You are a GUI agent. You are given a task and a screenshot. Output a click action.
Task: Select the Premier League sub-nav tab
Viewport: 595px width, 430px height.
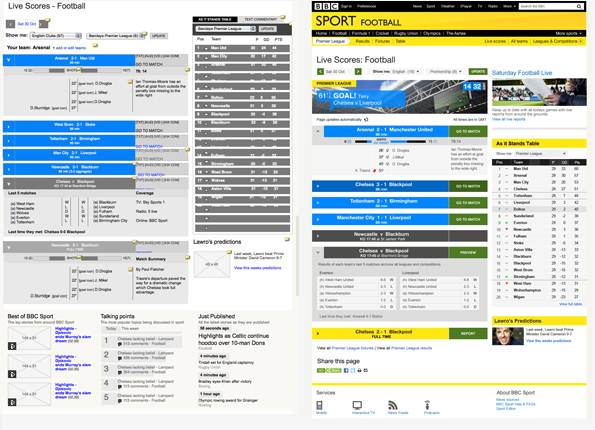(x=330, y=41)
